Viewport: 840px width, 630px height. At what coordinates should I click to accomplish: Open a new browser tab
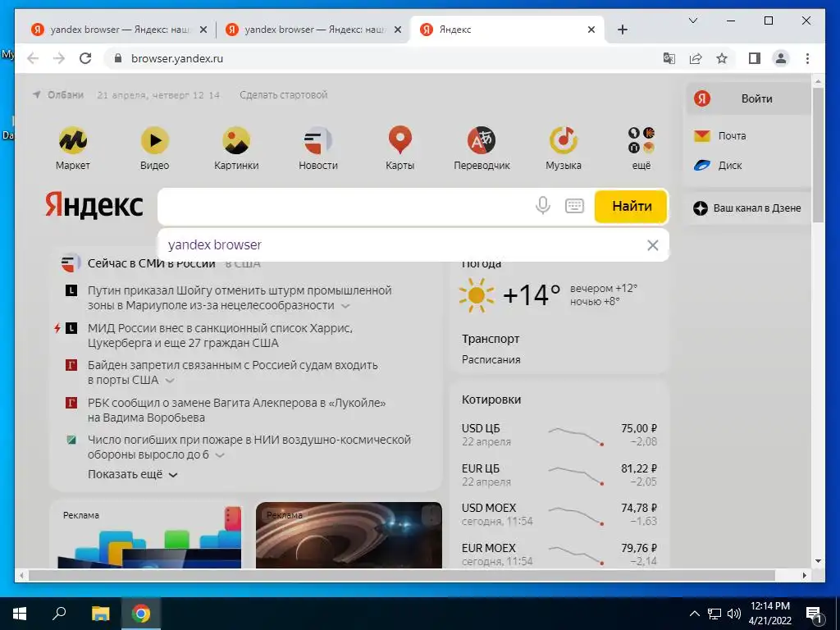click(622, 30)
